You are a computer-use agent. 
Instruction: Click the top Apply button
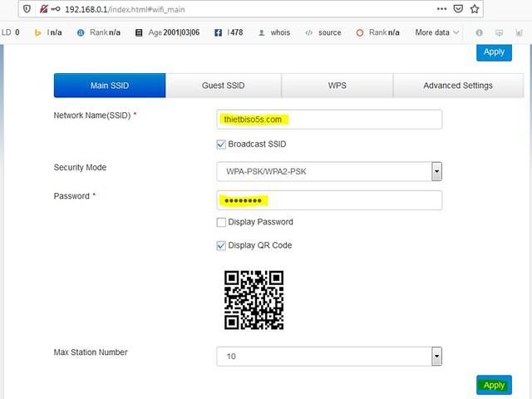click(x=494, y=52)
